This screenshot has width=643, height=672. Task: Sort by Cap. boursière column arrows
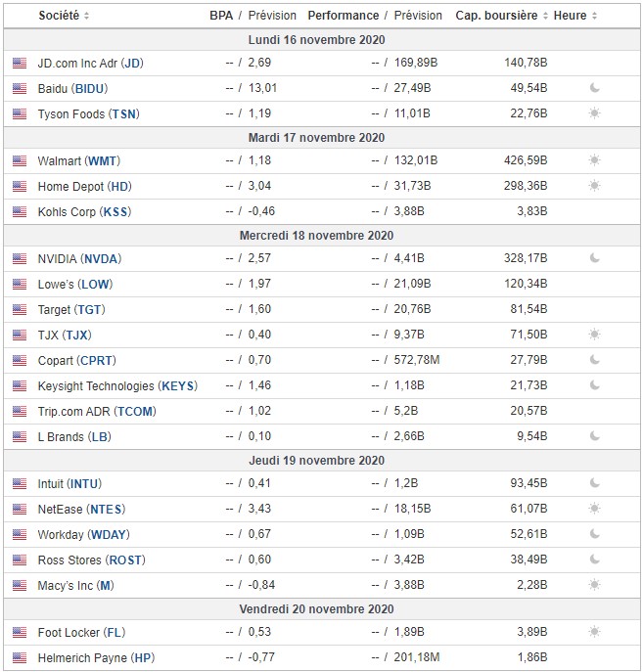[544, 16]
